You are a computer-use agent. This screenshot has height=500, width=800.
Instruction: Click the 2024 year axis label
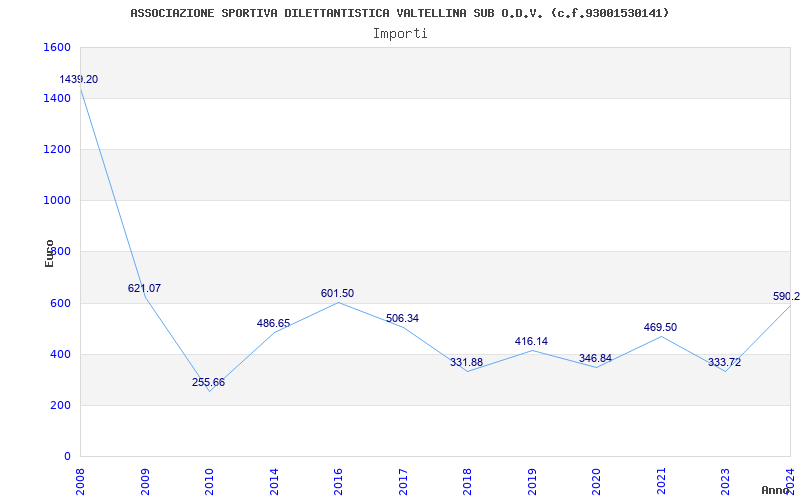(790, 482)
